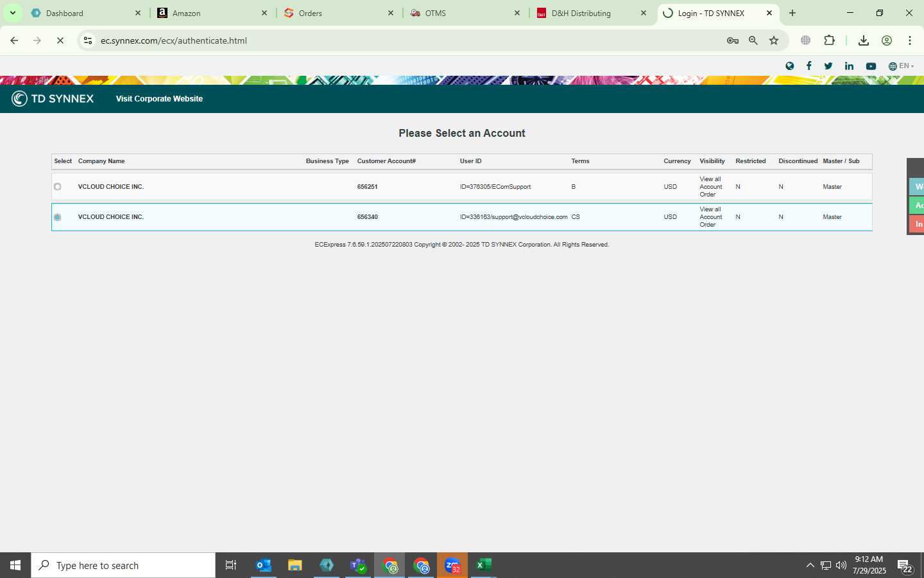Viewport: 924px width, 578px height.
Task: Select the radio button for account 656251
Action: [58, 187]
